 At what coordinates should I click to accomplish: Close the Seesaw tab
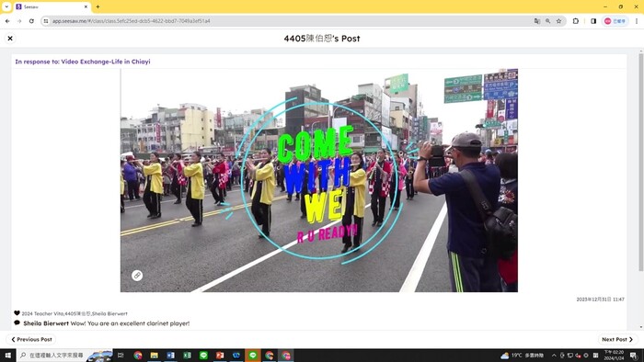coord(86,7)
